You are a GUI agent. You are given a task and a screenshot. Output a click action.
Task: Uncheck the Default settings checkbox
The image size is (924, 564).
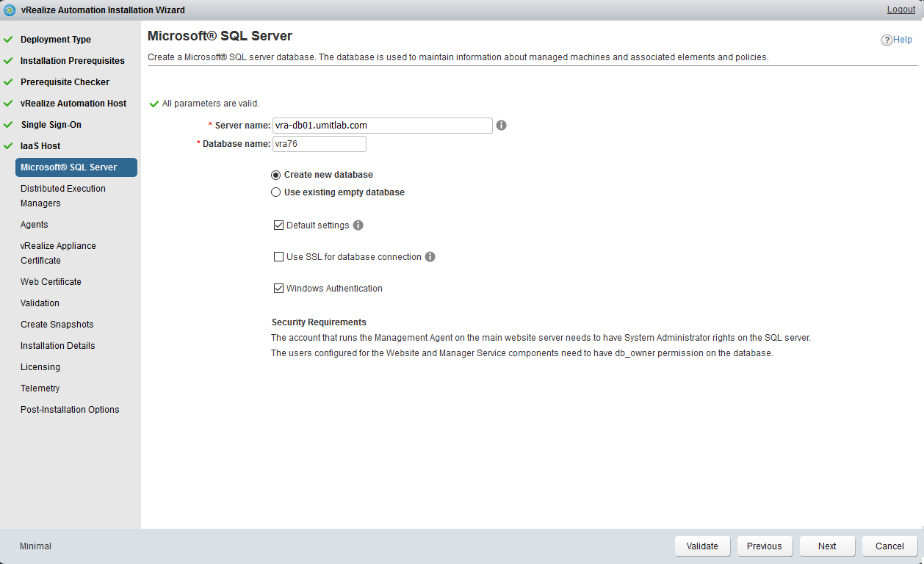[x=278, y=225]
